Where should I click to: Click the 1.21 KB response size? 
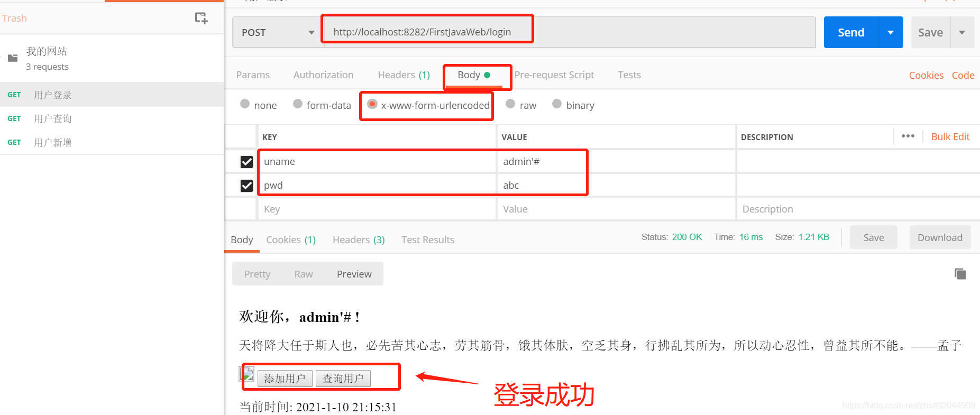click(x=814, y=237)
